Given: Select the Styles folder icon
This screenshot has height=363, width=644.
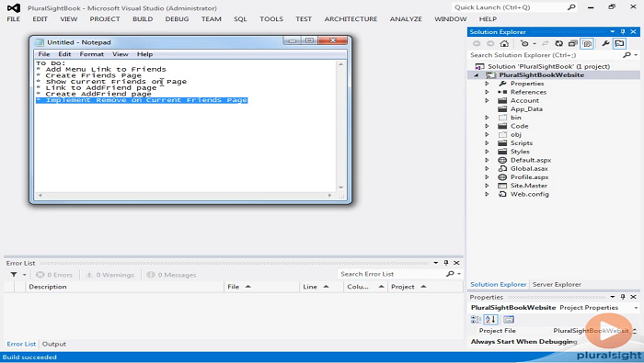Looking at the screenshot, I should pos(502,152).
